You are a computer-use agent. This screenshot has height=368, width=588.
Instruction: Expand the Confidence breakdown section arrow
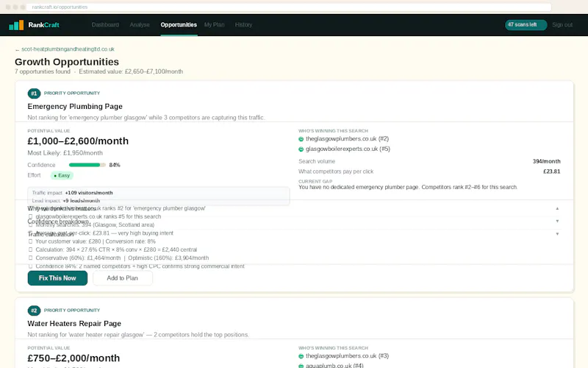click(x=557, y=222)
